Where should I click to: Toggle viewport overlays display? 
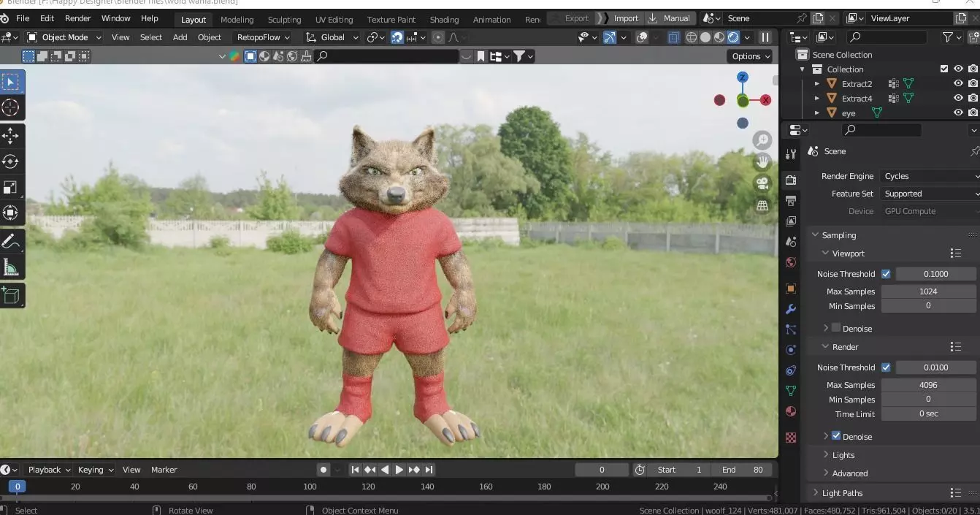coord(641,37)
